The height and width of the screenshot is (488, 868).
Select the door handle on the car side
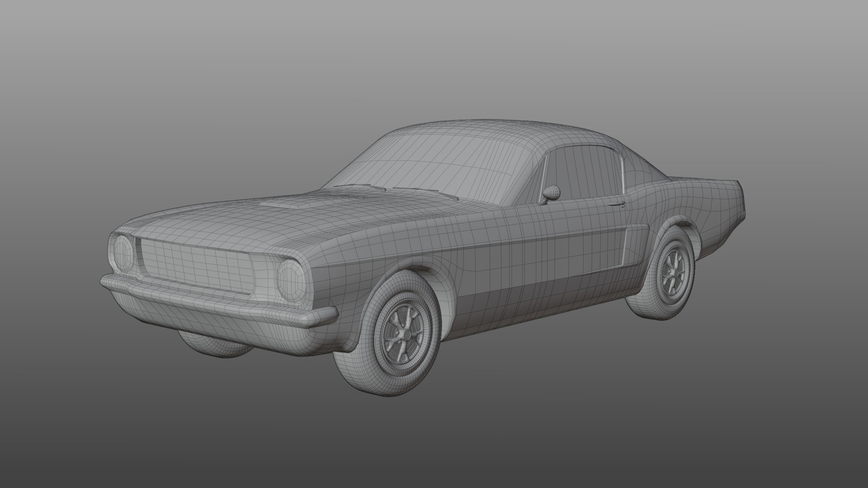pos(617,204)
